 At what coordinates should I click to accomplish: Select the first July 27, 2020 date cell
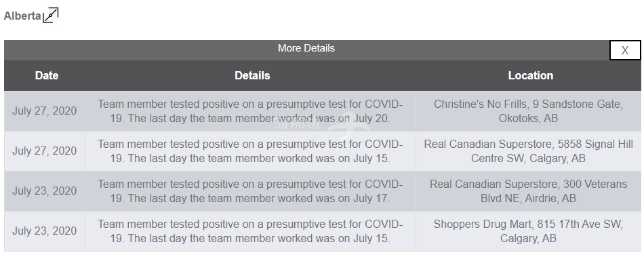point(44,111)
